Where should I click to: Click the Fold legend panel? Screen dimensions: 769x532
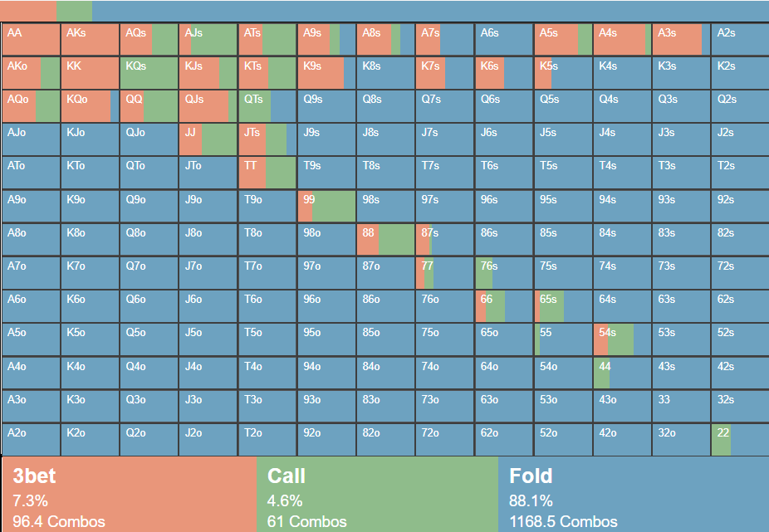[634, 495]
